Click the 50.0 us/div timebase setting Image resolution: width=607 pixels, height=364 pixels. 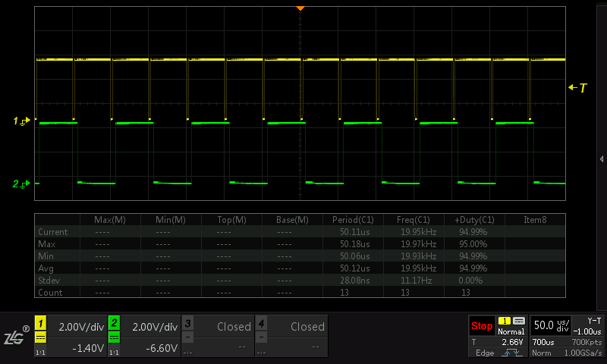coord(552,325)
